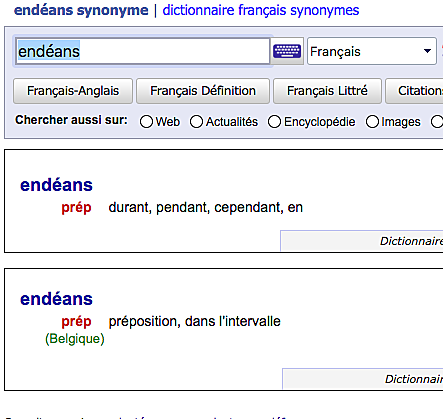Click into the endéans search field
This screenshot has height=419, width=443.
coord(142,51)
